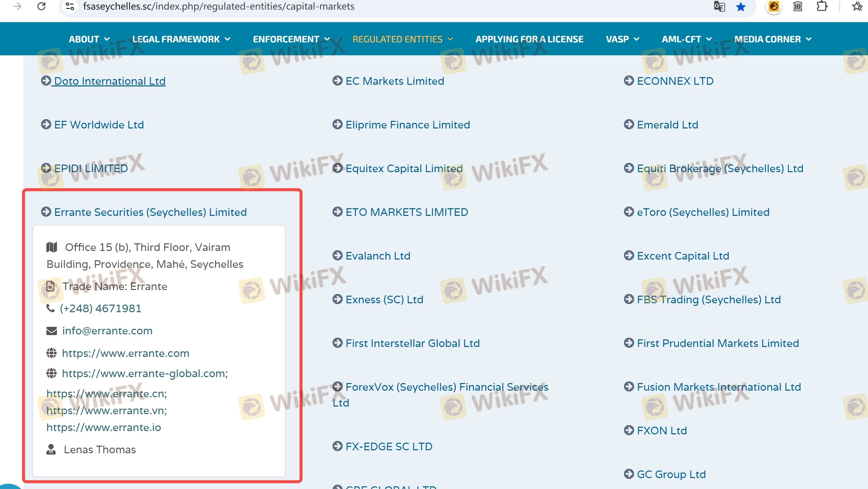Click the arrow icon beside Errante Securities

coord(46,212)
